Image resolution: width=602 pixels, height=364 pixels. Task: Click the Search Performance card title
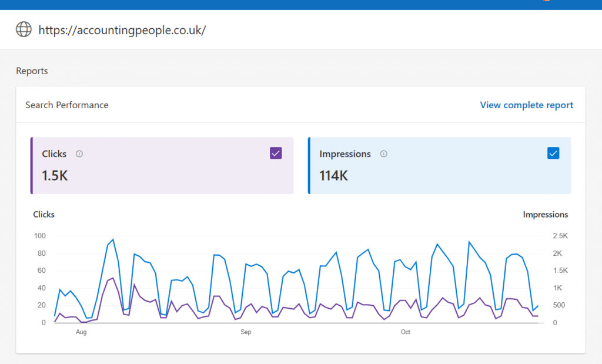pos(67,105)
